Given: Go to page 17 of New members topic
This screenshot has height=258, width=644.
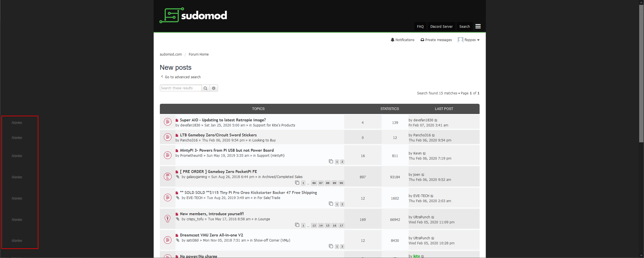Looking at the screenshot, I should [x=341, y=226].
